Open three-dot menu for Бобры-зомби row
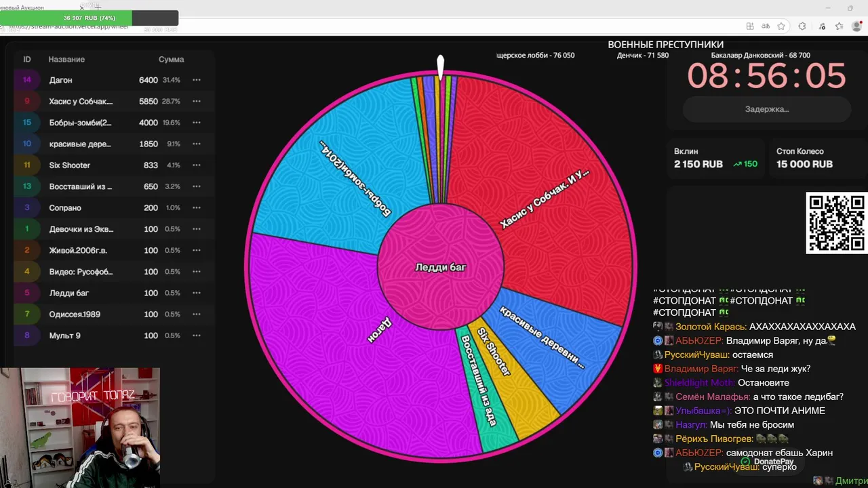The width and height of the screenshot is (868, 488). tap(197, 123)
